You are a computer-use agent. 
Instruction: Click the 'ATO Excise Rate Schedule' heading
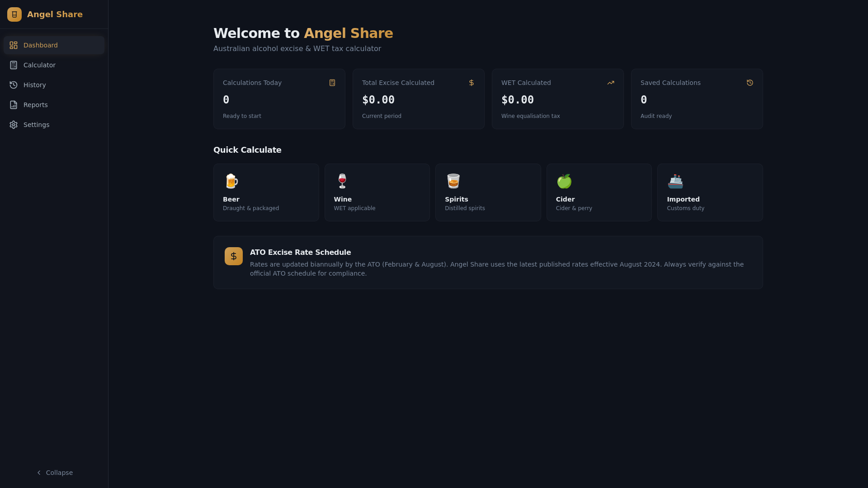click(301, 253)
